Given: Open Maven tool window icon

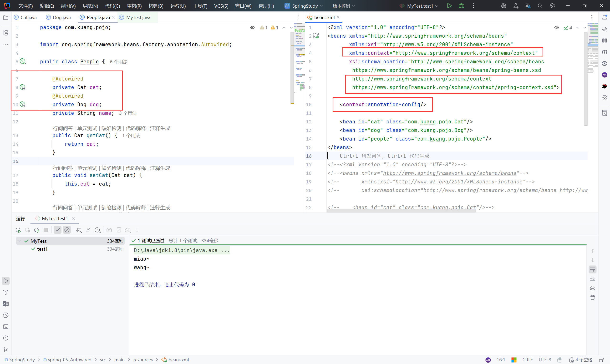Looking at the screenshot, I should 604,52.
